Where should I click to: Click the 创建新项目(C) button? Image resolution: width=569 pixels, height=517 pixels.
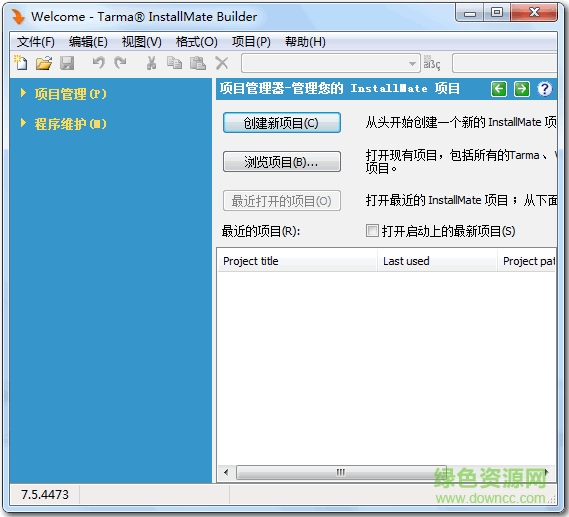point(282,123)
